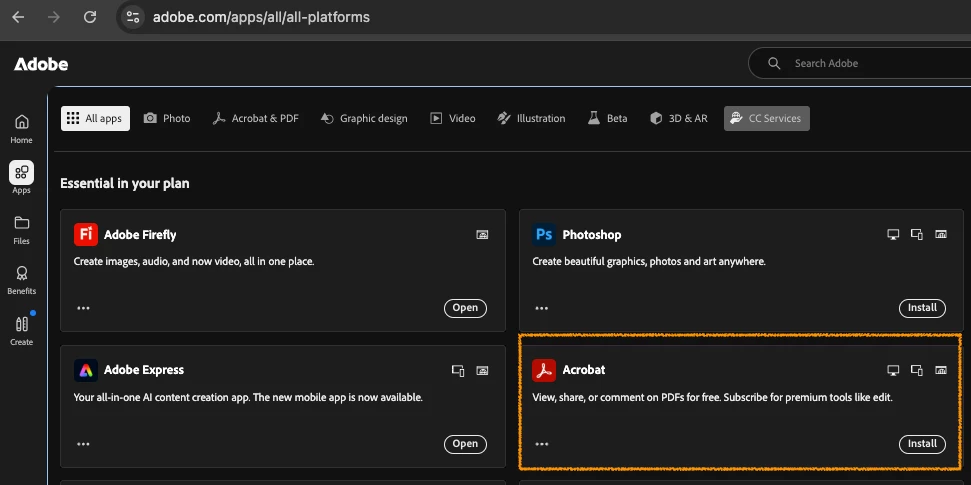
Task: Click the web platform icon on Adobe Firefly card
Action: [x=482, y=235]
